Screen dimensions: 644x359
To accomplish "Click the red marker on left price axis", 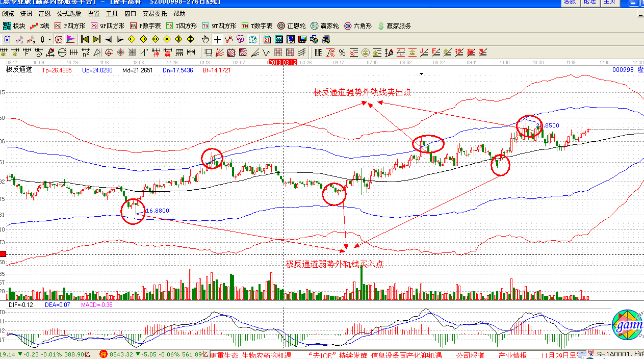I will point(3,254).
